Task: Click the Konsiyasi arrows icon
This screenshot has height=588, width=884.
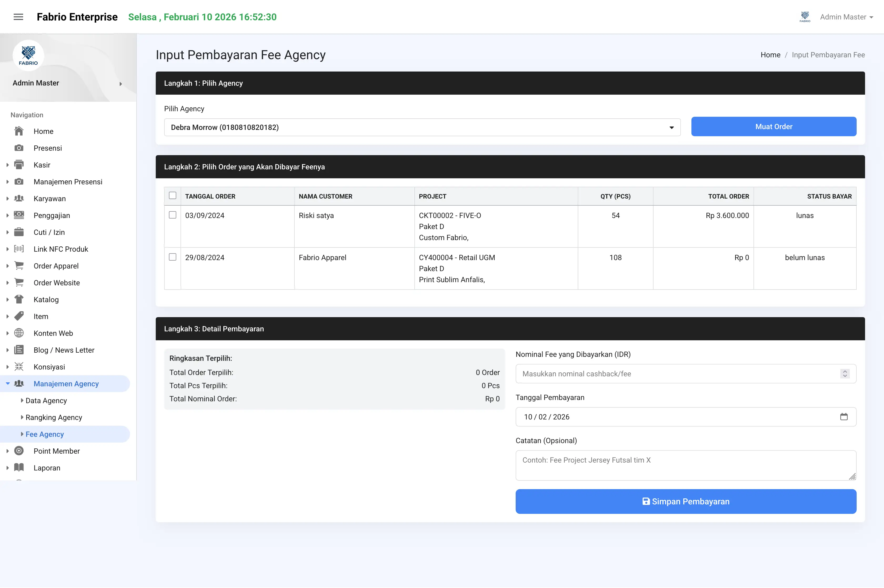Action: pyautogui.click(x=19, y=366)
